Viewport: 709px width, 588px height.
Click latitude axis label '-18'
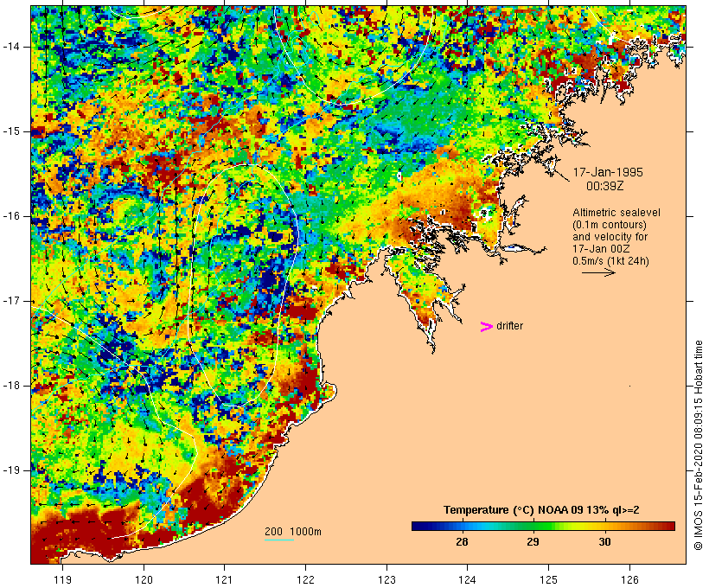(x=11, y=386)
